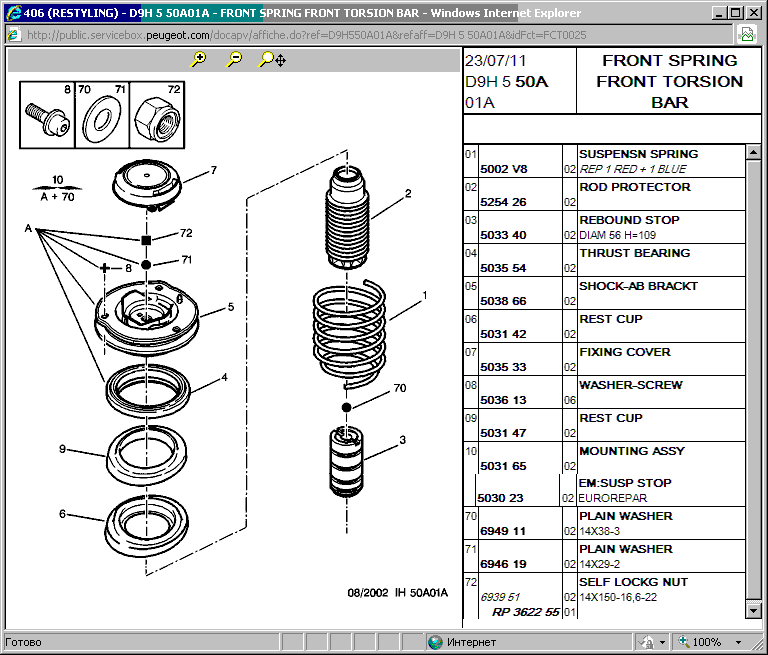This screenshot has height=655, width=768.
Task: Open the 100% zoom level dropdown
Action: 740,642
